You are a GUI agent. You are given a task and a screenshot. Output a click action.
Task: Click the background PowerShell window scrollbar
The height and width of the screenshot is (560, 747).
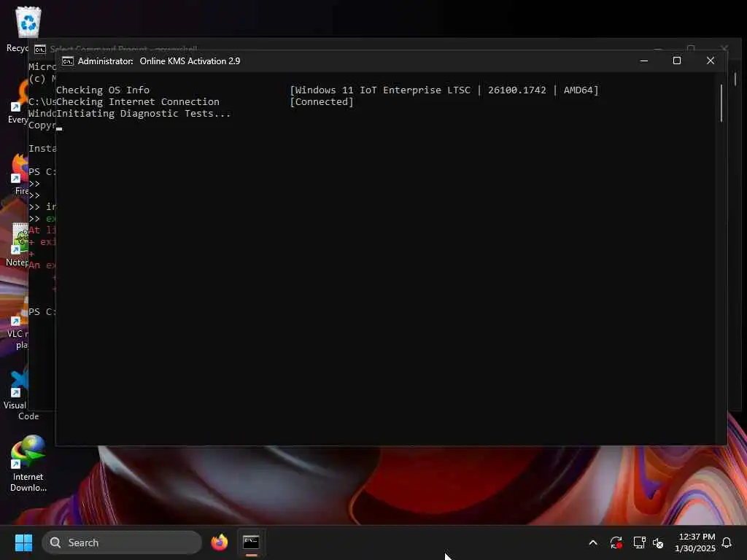[x=735, y=79]
